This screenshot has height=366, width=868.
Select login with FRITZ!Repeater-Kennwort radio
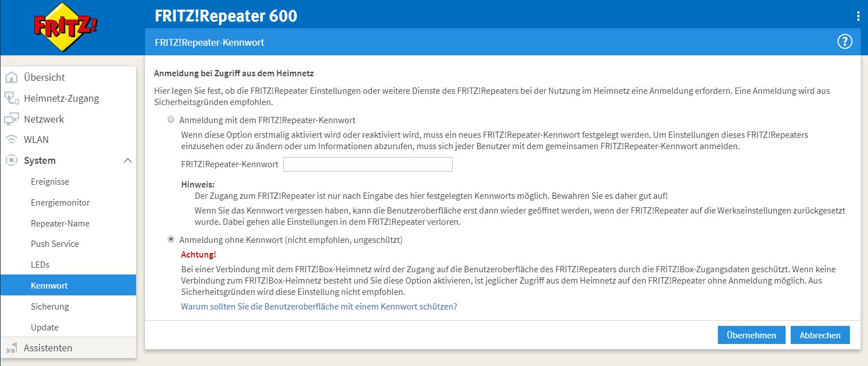coord(171,120)
